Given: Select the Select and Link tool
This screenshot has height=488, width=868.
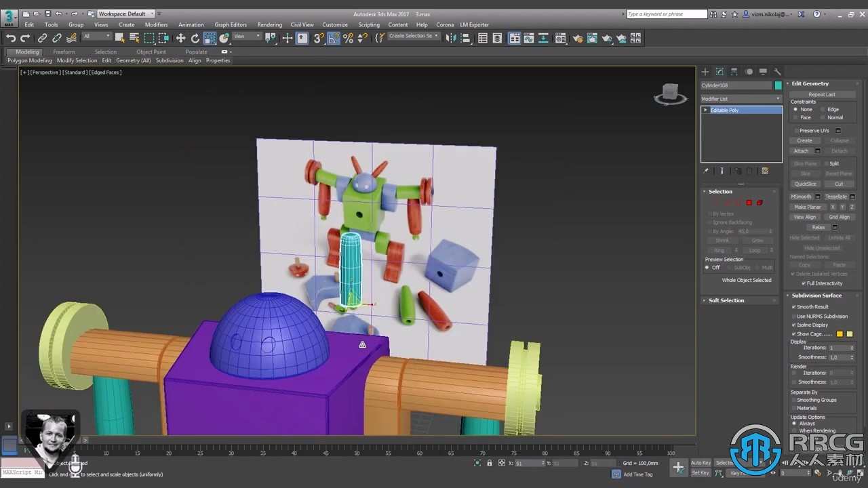Looking at the screenshot, I should (42, 39).
